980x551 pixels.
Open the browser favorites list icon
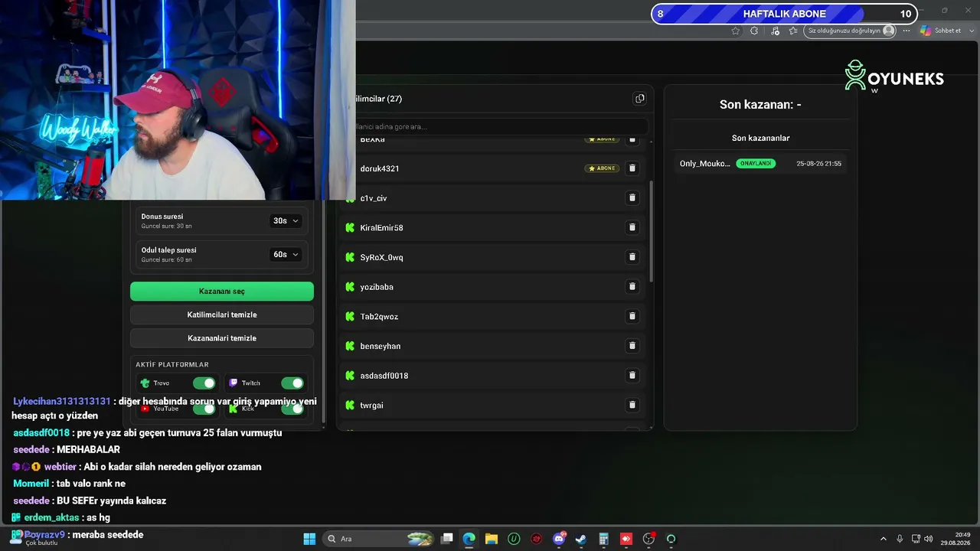pyautogui.click(x=793, y=31)
